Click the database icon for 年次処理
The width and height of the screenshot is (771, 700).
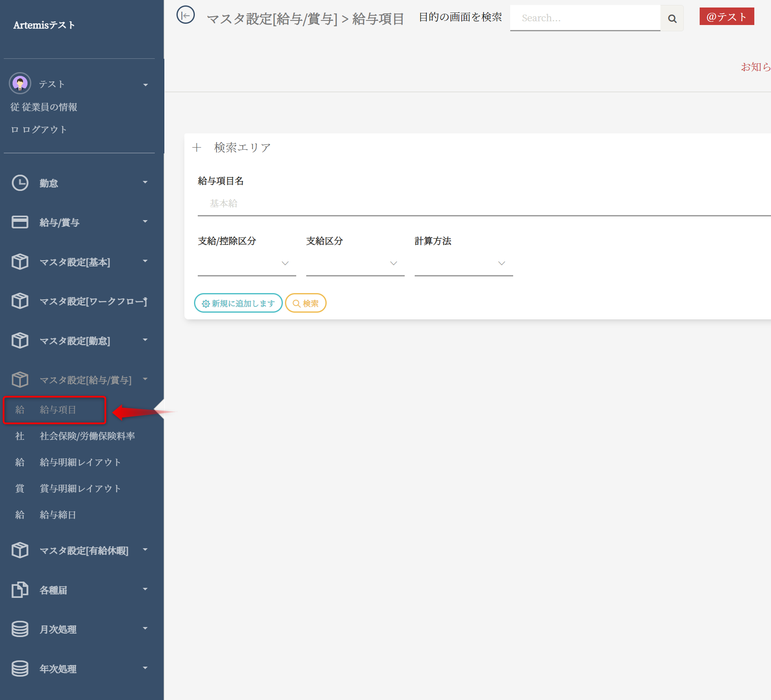(x=20, y=669)
